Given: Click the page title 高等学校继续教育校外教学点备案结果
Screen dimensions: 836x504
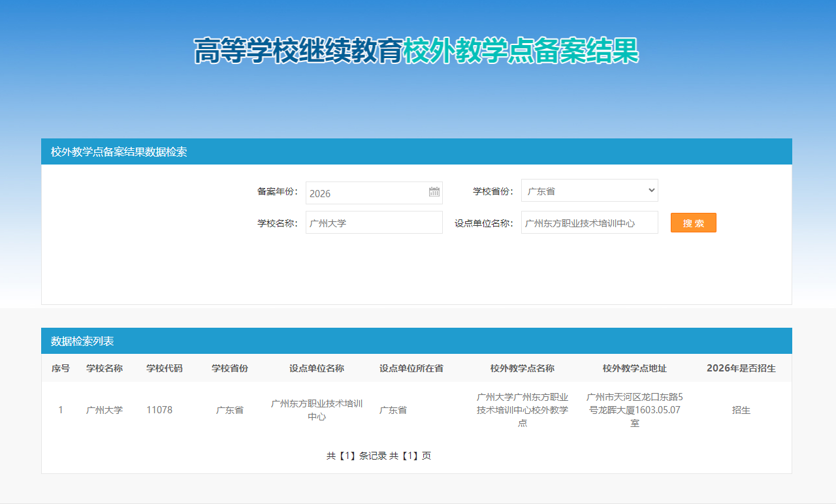Looking at the screenshot, I should click(417, 51).
